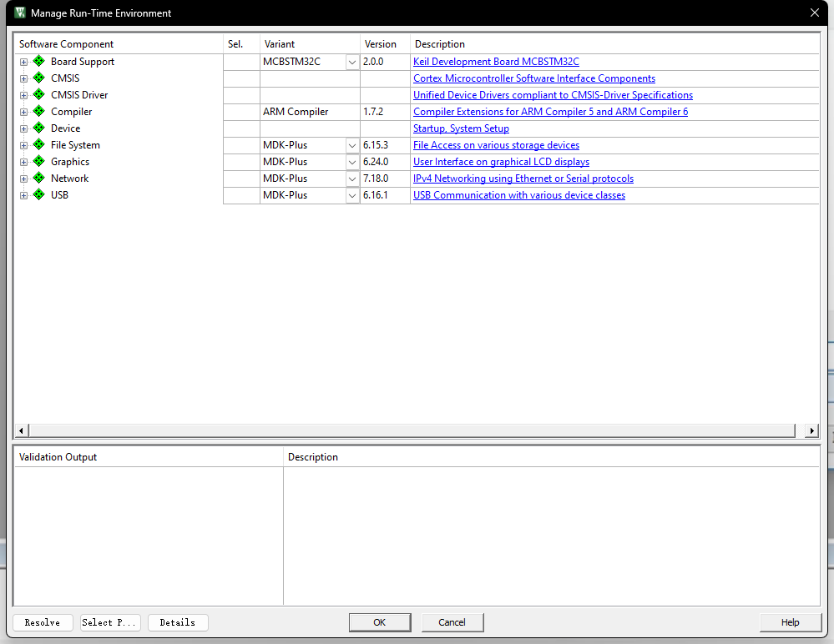Open the Graphics variant dropdown
This screenshot has width=834, height=644.
click(x=352, y=162)
